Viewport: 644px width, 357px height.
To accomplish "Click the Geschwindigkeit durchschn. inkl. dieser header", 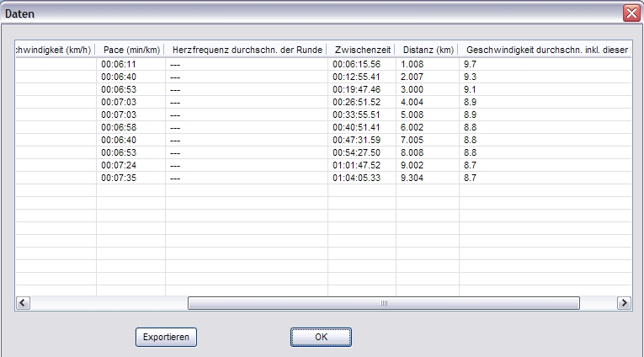I will tap(546, 50).
